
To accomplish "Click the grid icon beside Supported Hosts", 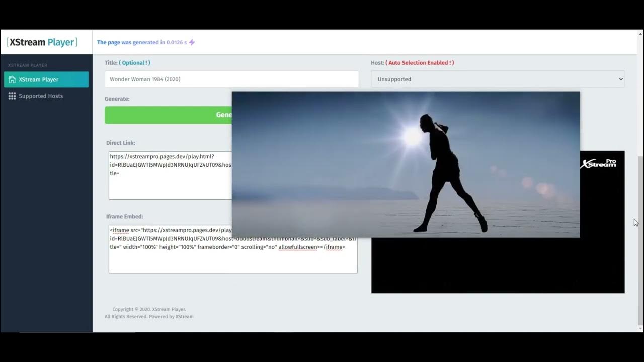I will pos(12,96).
